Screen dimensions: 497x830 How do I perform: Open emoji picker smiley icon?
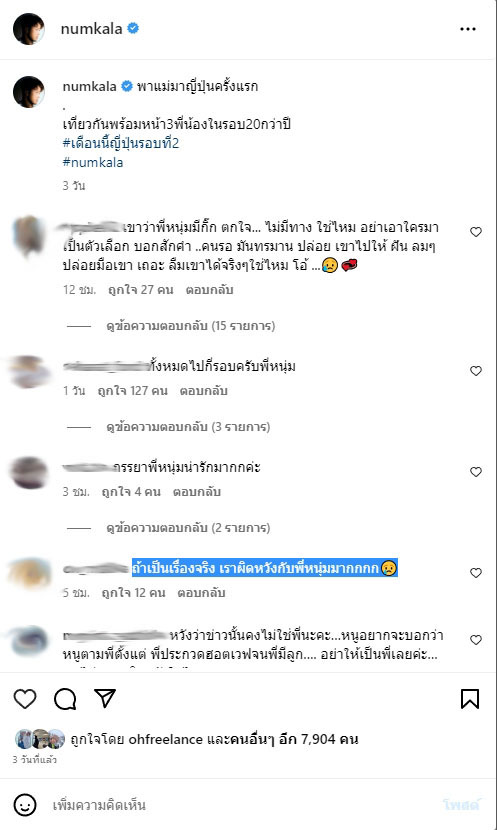tap(24, 805)
